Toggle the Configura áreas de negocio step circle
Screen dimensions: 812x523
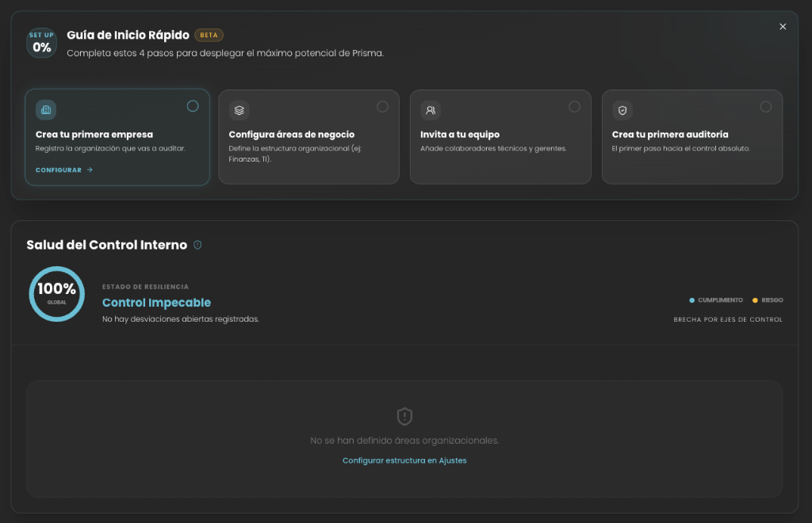382,106
